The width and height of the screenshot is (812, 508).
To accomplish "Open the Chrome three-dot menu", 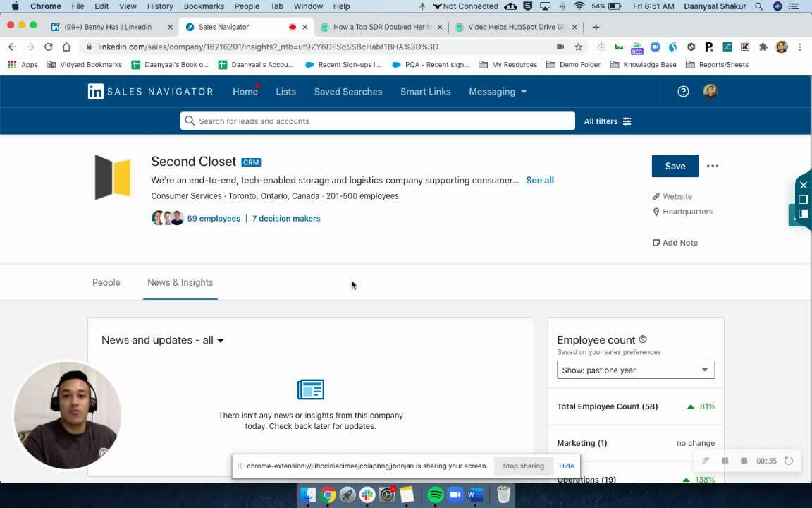I will point(799,47).
